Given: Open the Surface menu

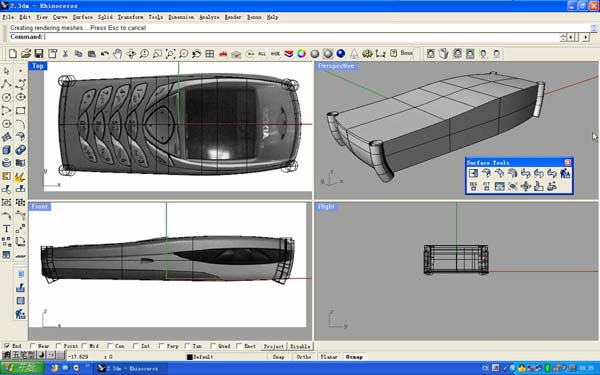Looking at the screenshot, I should click(x=83, y=17).
